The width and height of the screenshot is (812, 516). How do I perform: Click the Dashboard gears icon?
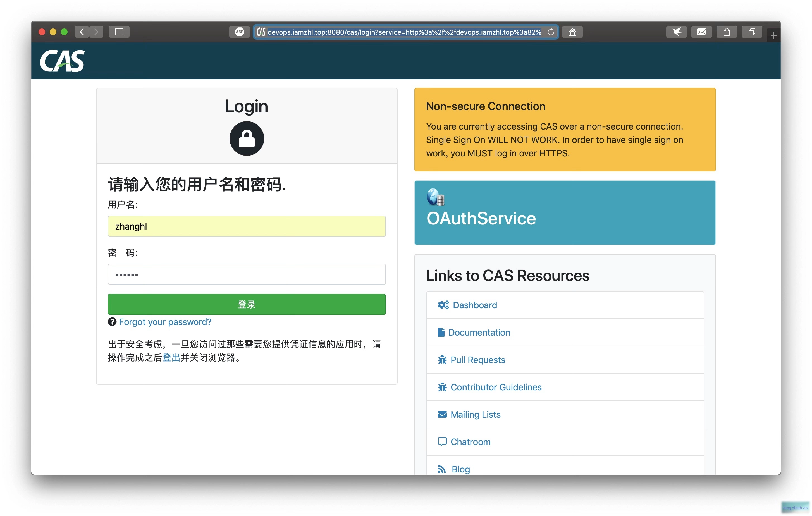tap(443, 305)
